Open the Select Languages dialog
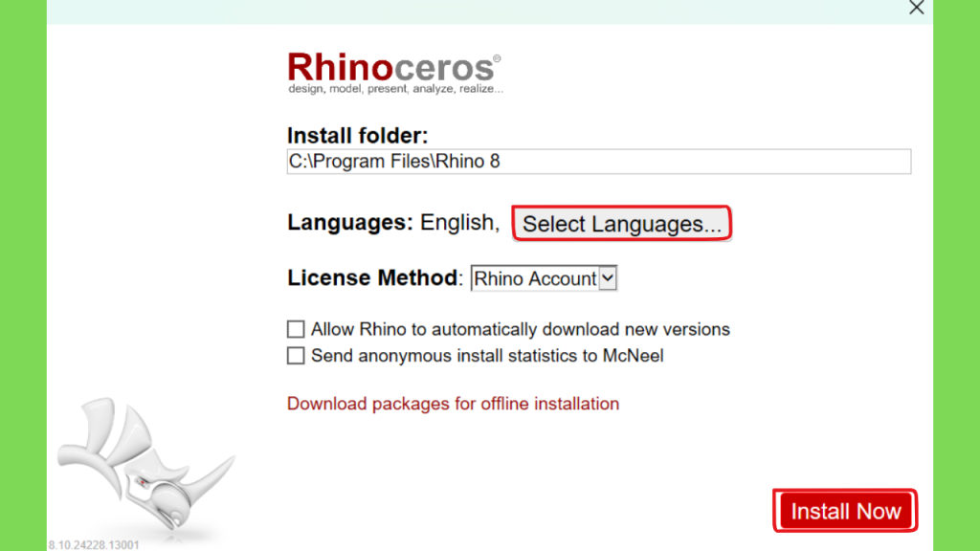The image size is (980, 551). pos(621,223)
